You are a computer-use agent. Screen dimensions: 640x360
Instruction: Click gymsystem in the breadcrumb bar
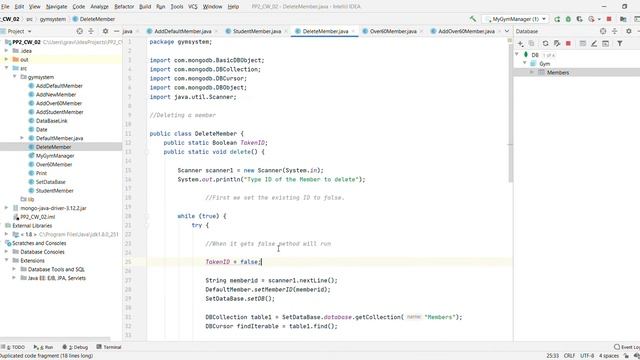point(52,19)
